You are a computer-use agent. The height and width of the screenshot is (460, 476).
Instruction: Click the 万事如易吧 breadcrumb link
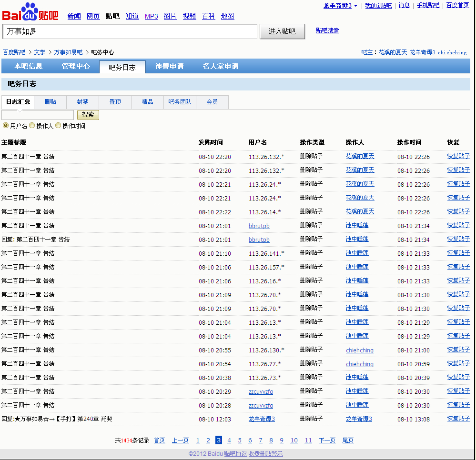pos(68,52)
